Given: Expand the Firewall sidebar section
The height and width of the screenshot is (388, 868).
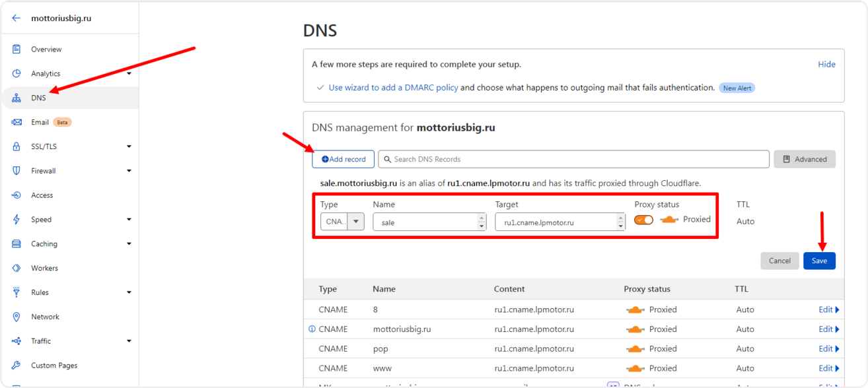Looking at the screenshot, I should 129,171.
